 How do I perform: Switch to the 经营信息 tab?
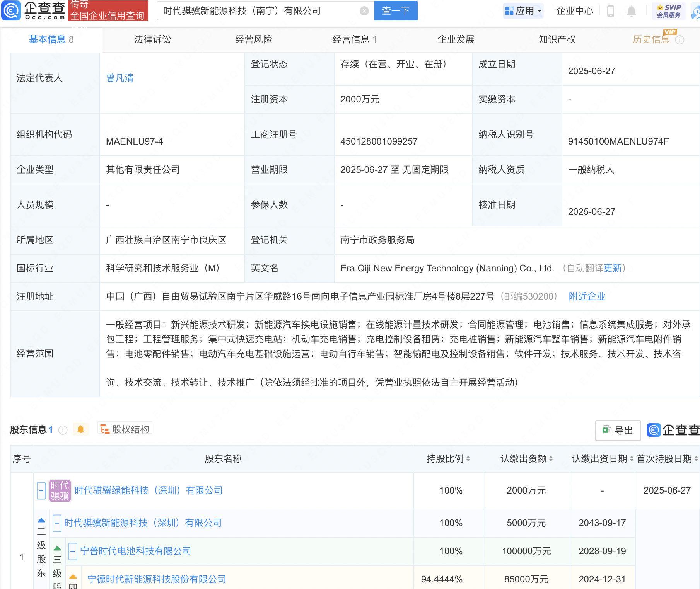[x=355, y=39]
